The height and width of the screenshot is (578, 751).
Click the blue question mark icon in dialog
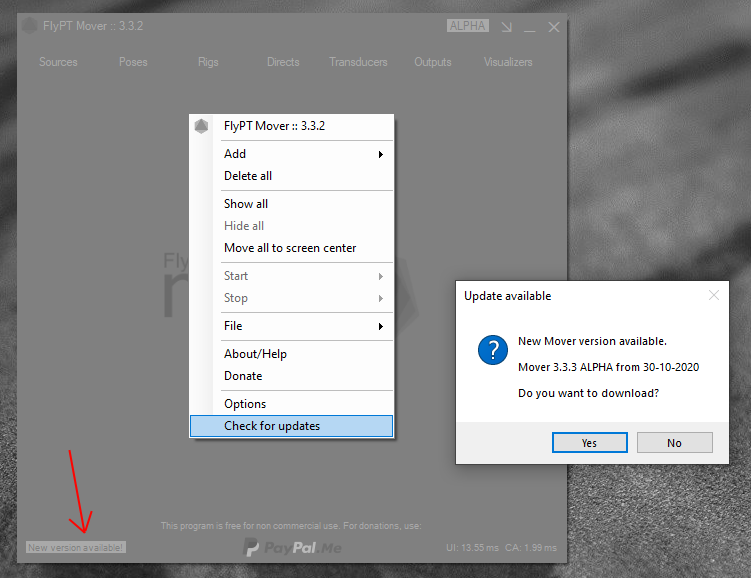[x=492, y=350]
